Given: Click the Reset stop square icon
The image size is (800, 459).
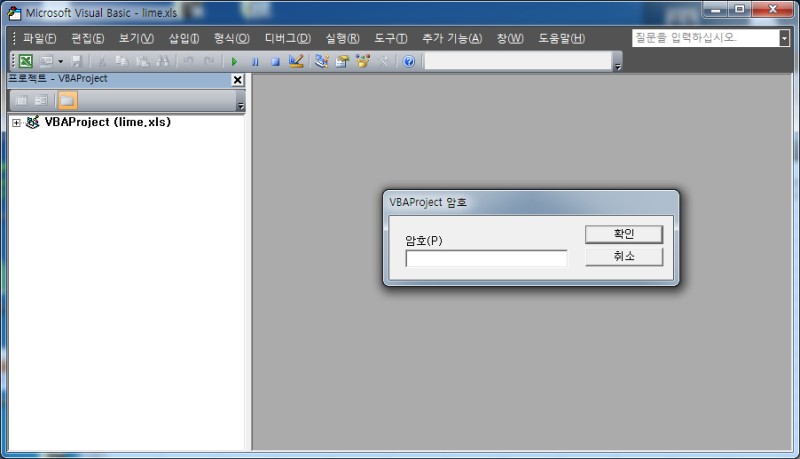Looking at the screenshot, I should (276, 61).
